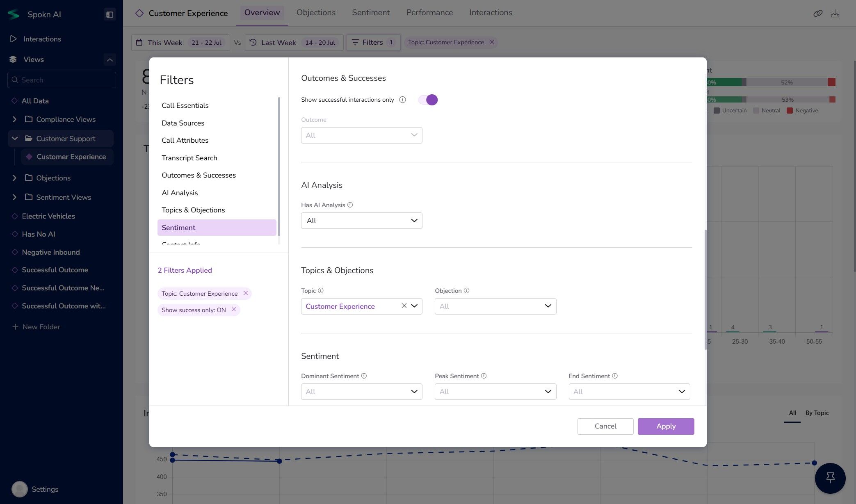Viewport: 856px width, 504px height.
Task: Click the Apply button
Action: coord(665,426)
